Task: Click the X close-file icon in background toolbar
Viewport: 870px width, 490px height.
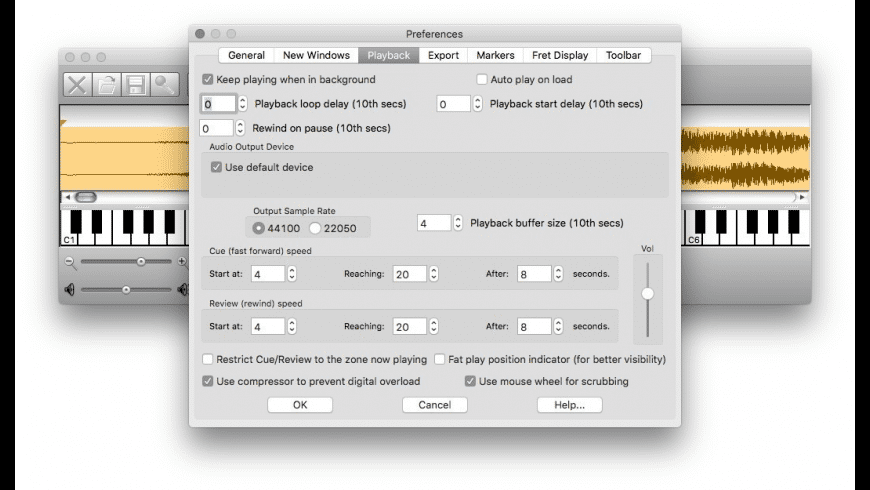Action: [77, 85]
